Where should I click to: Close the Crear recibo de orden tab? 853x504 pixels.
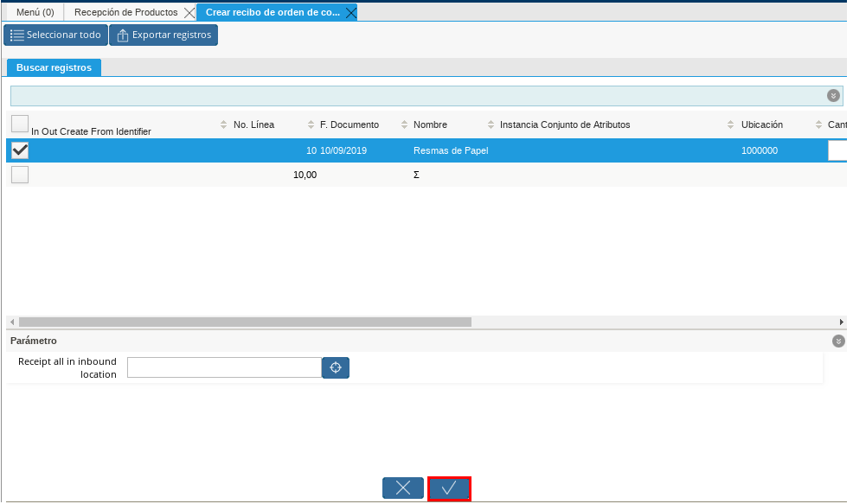351,12
